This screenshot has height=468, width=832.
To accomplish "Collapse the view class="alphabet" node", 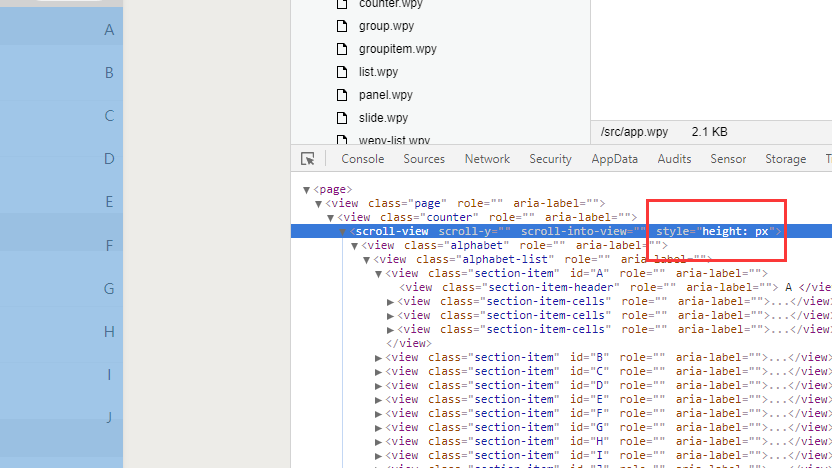I will click(x=354, y=246).
